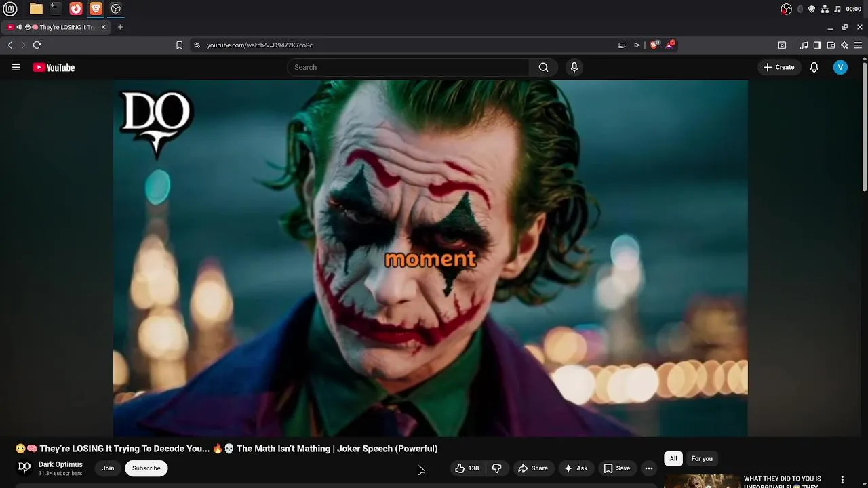Open Brave Wallet

(x=831, y=45)
